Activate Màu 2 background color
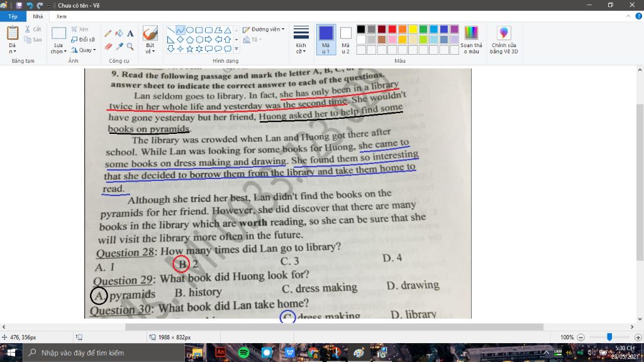 (x=346, y=40)
